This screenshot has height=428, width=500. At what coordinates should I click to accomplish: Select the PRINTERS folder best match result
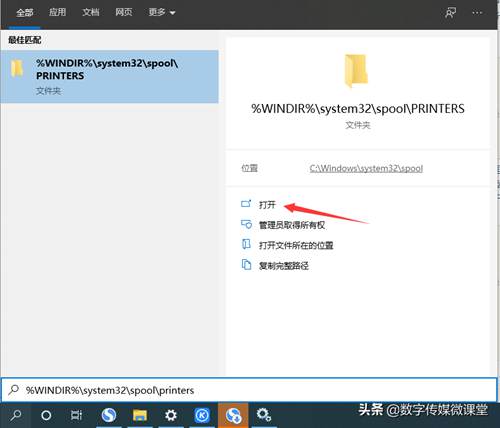pyautogui.click(x=109, y=77)
